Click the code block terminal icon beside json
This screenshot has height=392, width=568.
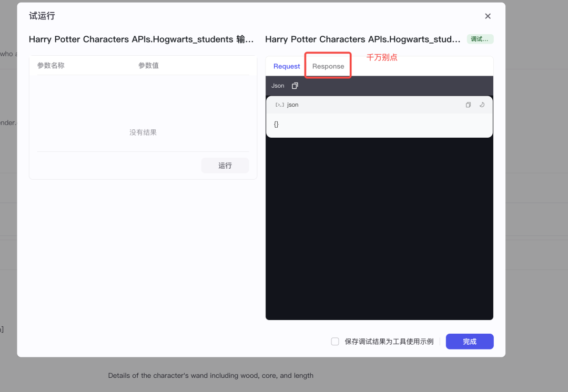point(280,105)
